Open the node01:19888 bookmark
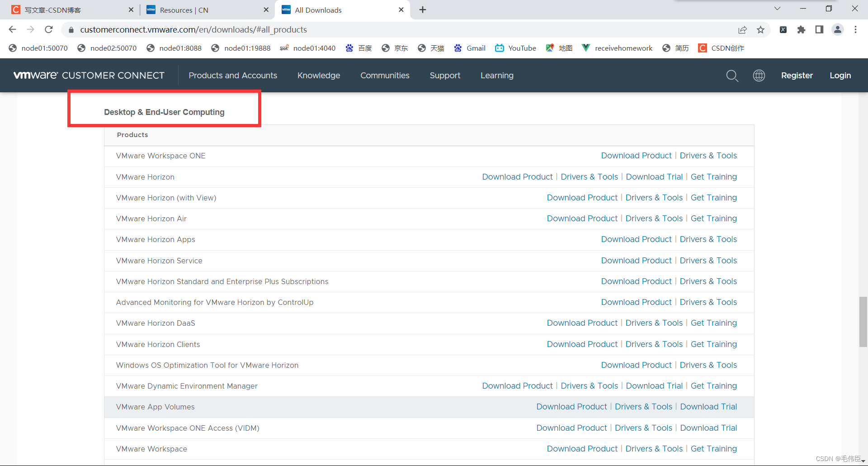Screen dimensions: 868x466 [x=241, y=48]
